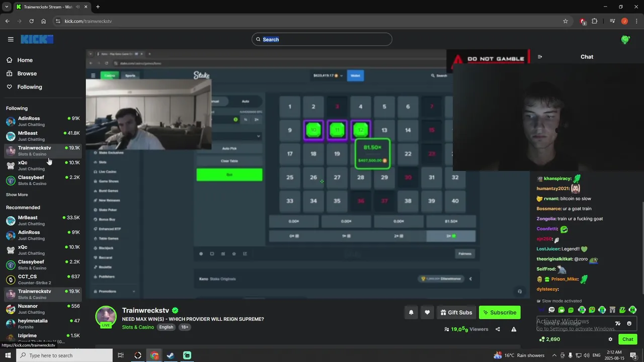Follow Trainwreckstv with the heart button
Viewport: 644px width, 362px height.
point(427,312)
